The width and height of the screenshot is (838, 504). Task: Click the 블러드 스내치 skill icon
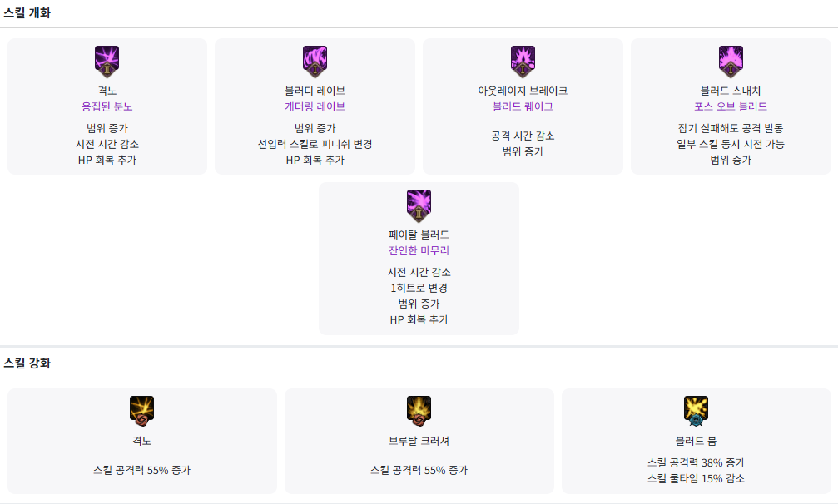click(x=731, y=61)
